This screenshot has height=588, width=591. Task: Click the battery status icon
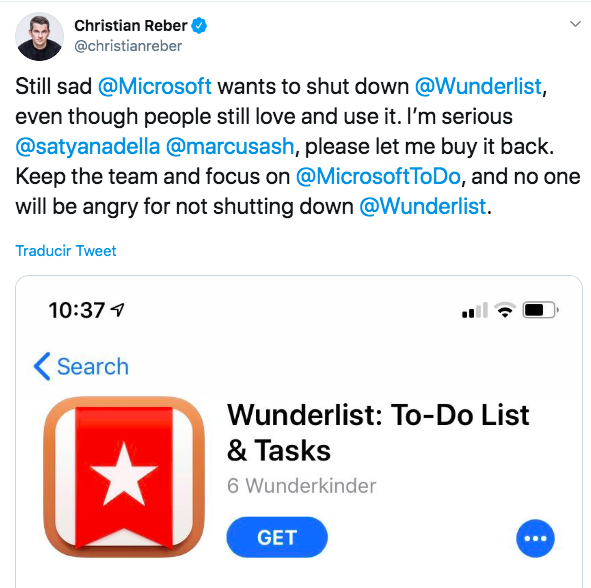(540, 310)
